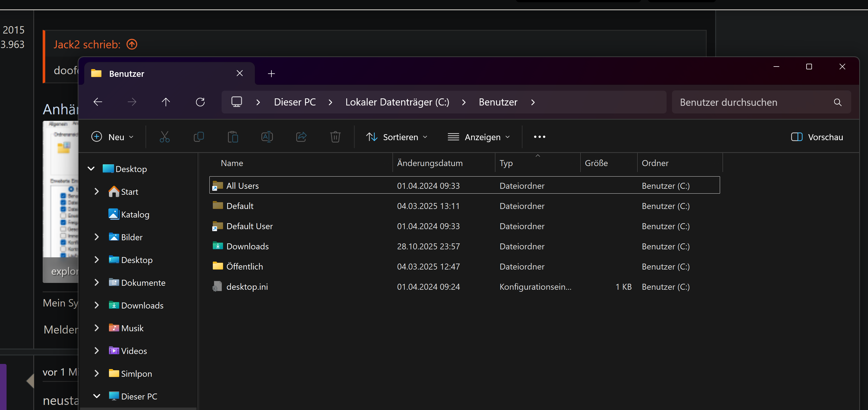Navigate back with the left arrow
Viewport: 868px width, 410px height.
click(x=98, y=102)
